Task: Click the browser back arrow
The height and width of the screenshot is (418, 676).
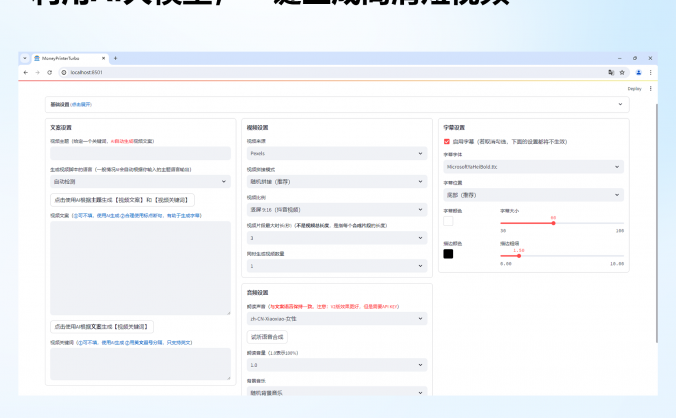Action: pos(26,72)
